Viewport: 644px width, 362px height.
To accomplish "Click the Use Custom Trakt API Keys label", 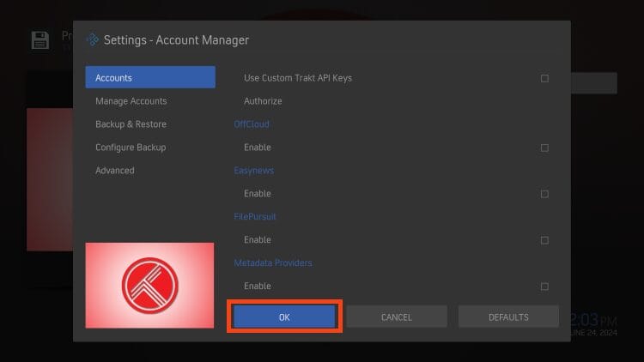I will (x=298, y=78).
